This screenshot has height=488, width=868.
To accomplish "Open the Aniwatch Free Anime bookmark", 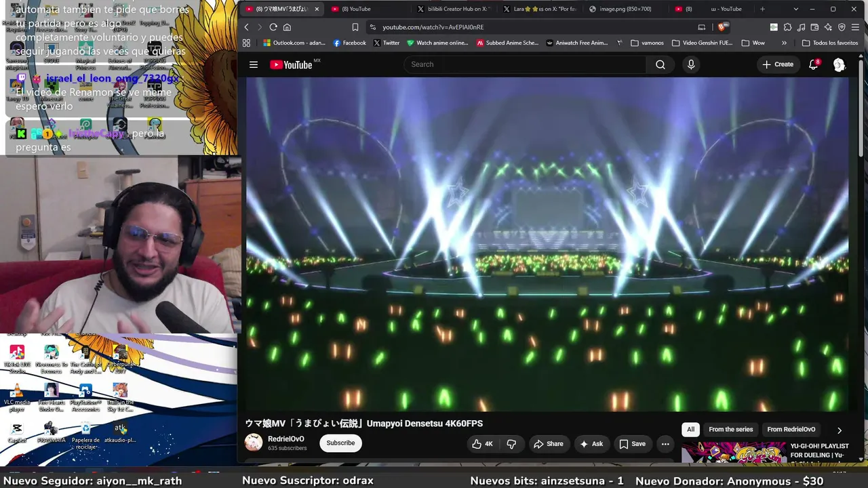I will point(577,43).
